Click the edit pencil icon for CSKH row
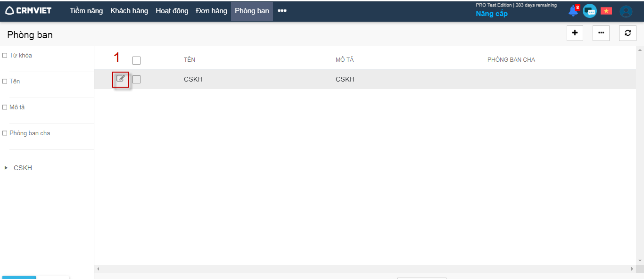The height and width of the screenshot is (279, 644). point(121,79)
